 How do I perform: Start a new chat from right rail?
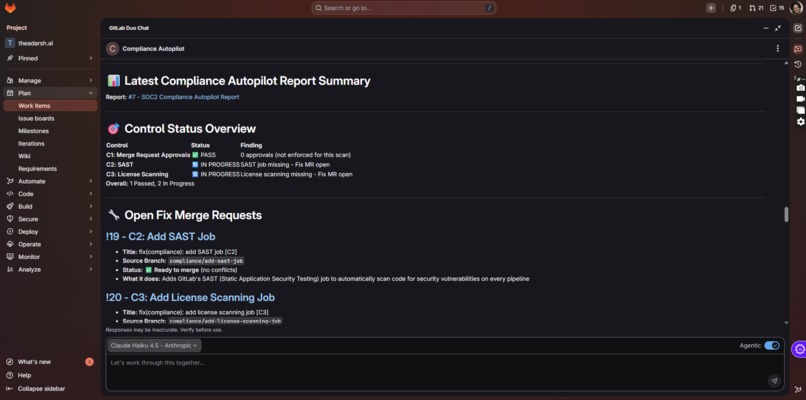798,28
